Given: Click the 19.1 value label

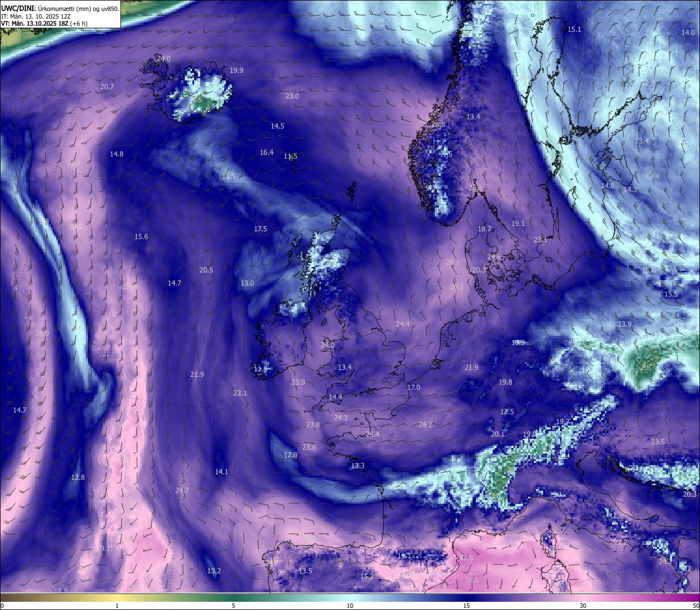Looking at the screenshot, I should click(518, 224).
